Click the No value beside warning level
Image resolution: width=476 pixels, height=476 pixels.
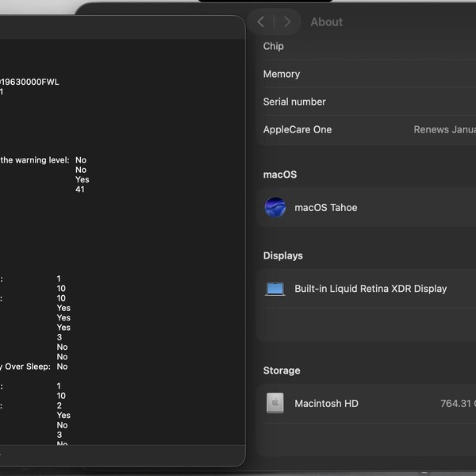[81, 160]
